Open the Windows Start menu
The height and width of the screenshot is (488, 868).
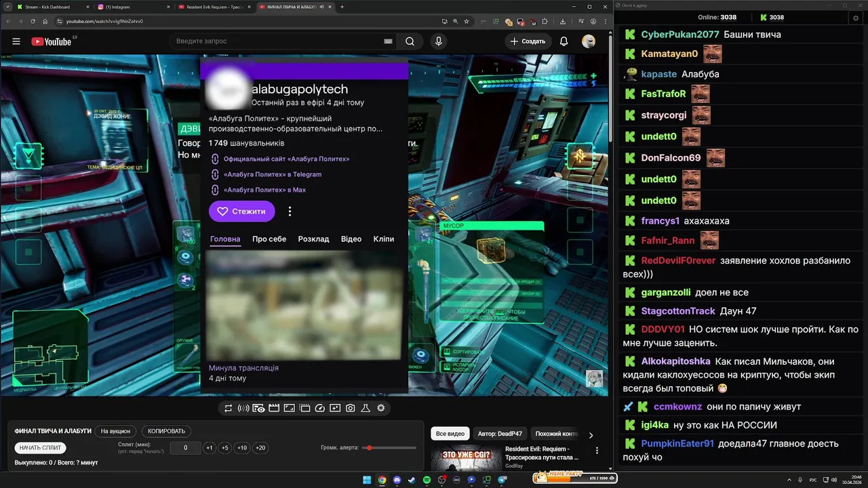coord(367,480)
